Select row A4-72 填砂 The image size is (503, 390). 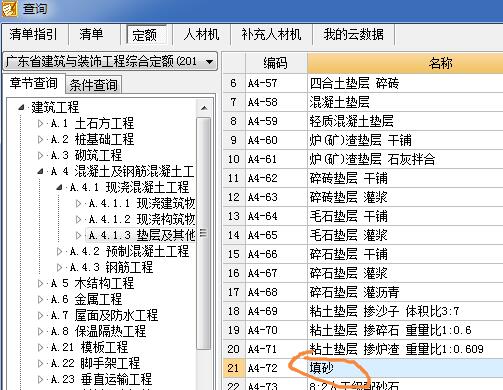[x=363, y=368]
